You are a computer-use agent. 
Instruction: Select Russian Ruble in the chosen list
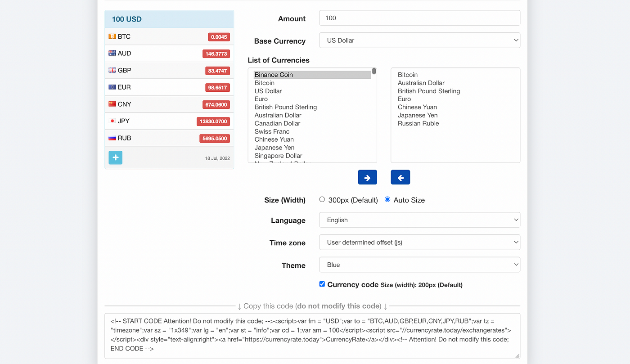[x=455, y=123]
